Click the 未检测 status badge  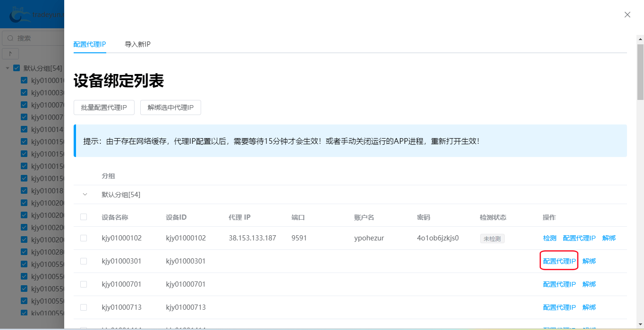point(492,239)
